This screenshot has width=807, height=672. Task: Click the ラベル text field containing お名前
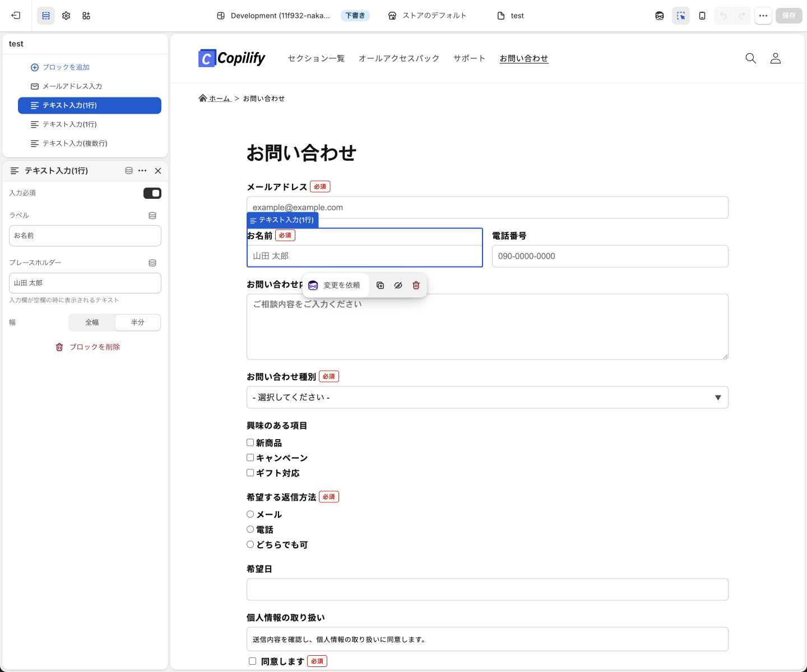coord(85,236)
